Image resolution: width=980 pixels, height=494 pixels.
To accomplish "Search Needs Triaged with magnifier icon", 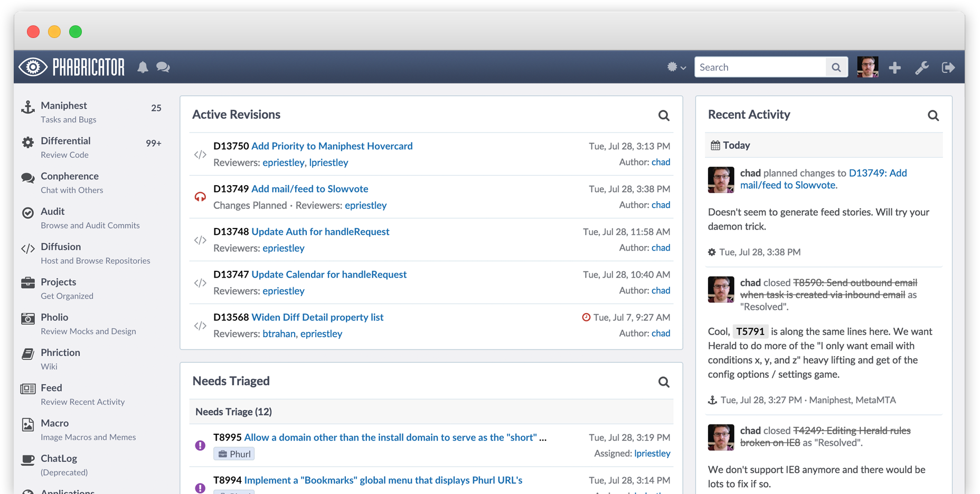I will [664, 382].
